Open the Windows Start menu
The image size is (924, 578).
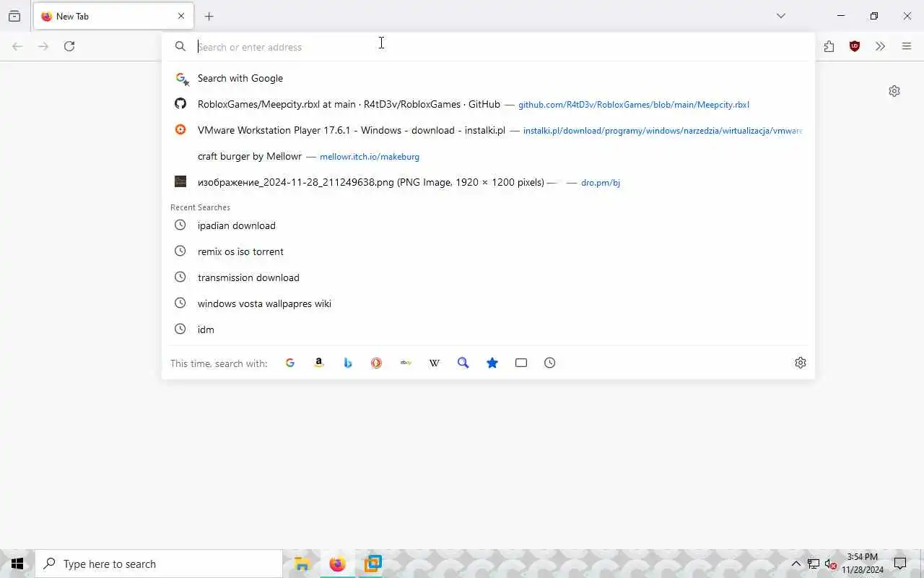tap(17, 564)
